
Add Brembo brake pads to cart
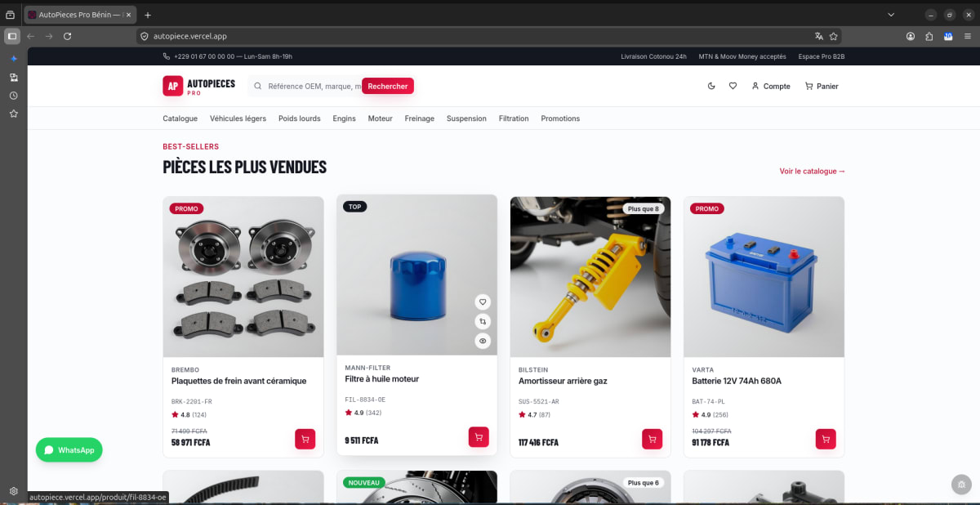[x=305, y=439]
